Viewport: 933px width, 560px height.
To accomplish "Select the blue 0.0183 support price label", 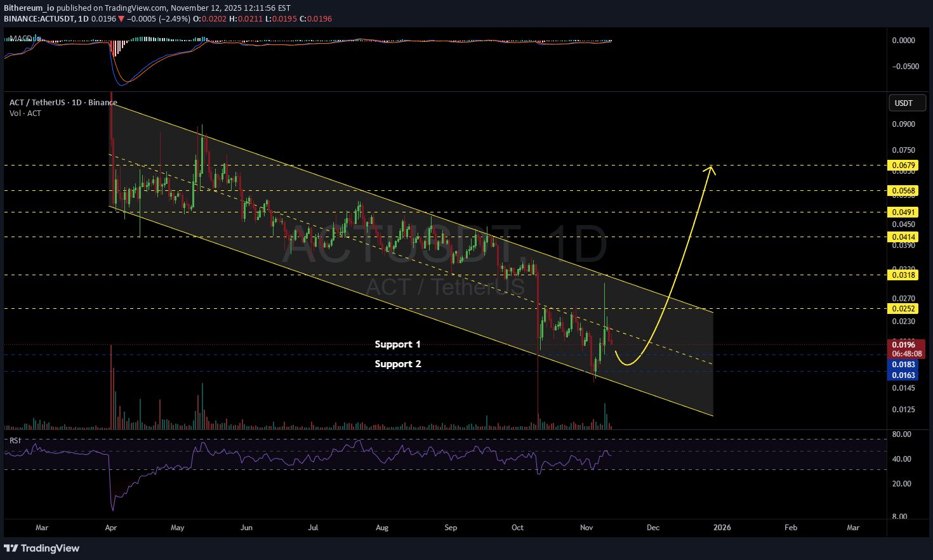I will click(903, 365).
